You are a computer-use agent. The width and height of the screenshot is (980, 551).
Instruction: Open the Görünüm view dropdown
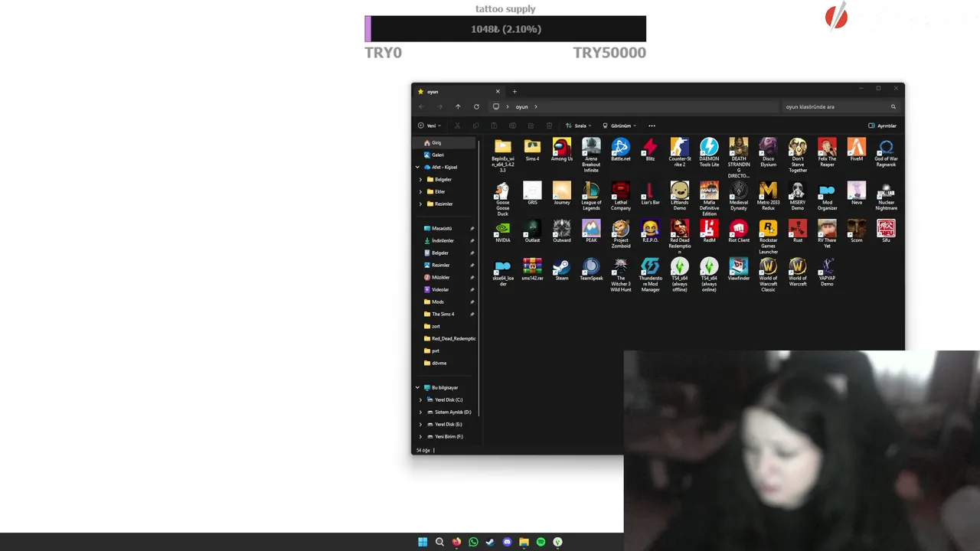(619, 126)
